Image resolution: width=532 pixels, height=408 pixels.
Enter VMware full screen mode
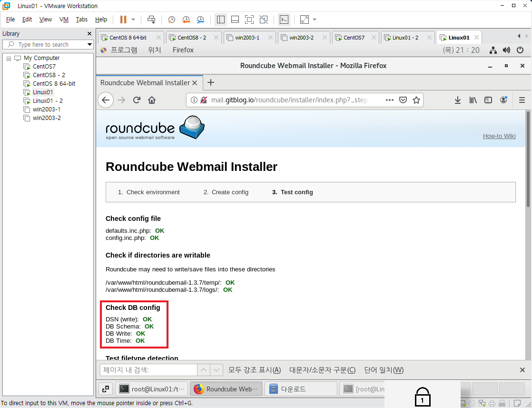pos(249,20)
